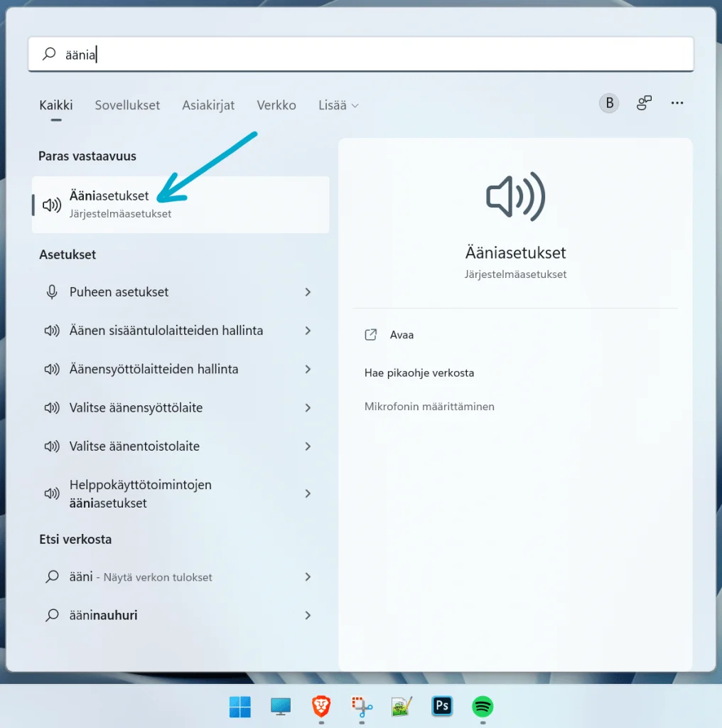Click the user account B avatar
Viewport: 722px width, 728px height.
coord(609,103)
